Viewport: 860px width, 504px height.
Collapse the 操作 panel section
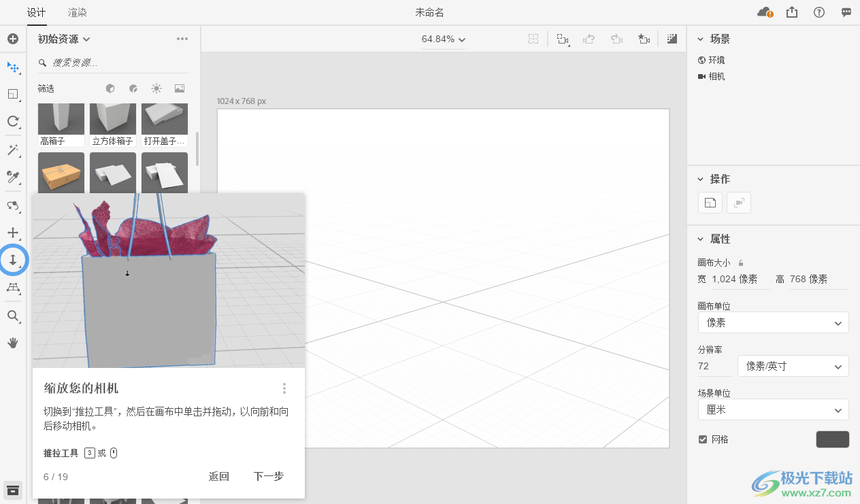click(701, 179)
